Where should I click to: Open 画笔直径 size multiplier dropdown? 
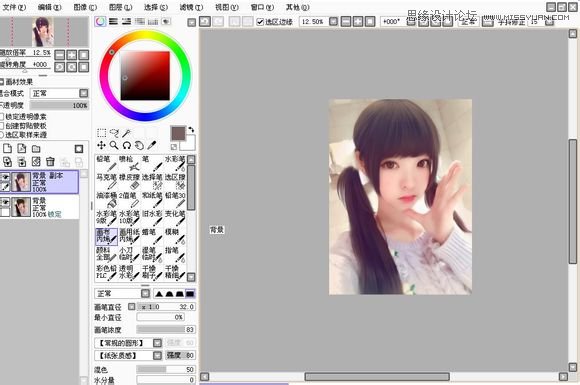click(131, 307)
